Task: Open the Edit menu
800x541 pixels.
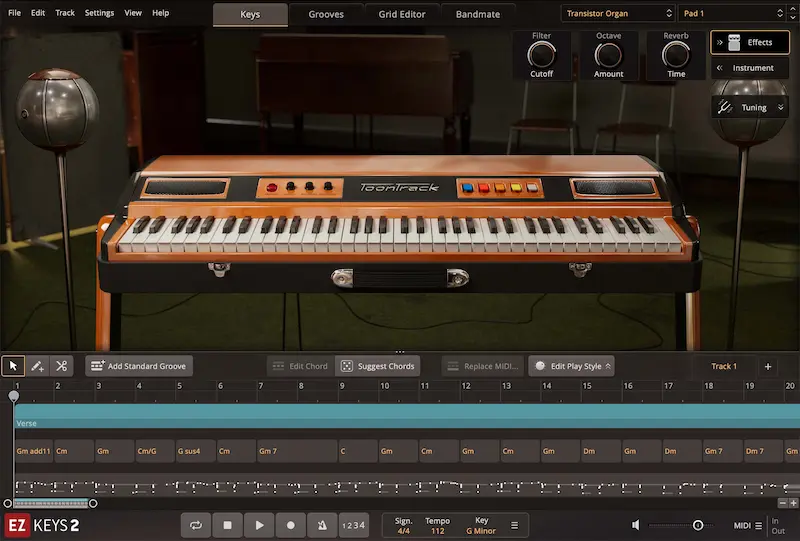Action: tap(38, 13)
